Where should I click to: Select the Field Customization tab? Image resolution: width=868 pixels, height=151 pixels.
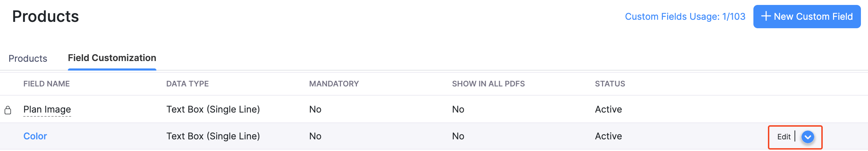[x=112, y=58]
